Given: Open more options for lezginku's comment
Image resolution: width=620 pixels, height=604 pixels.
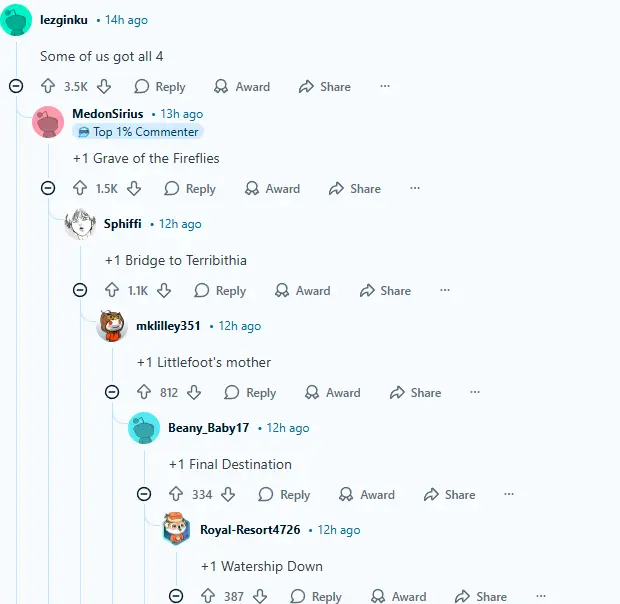Looking at the screenshot, I should pos(385,86).
